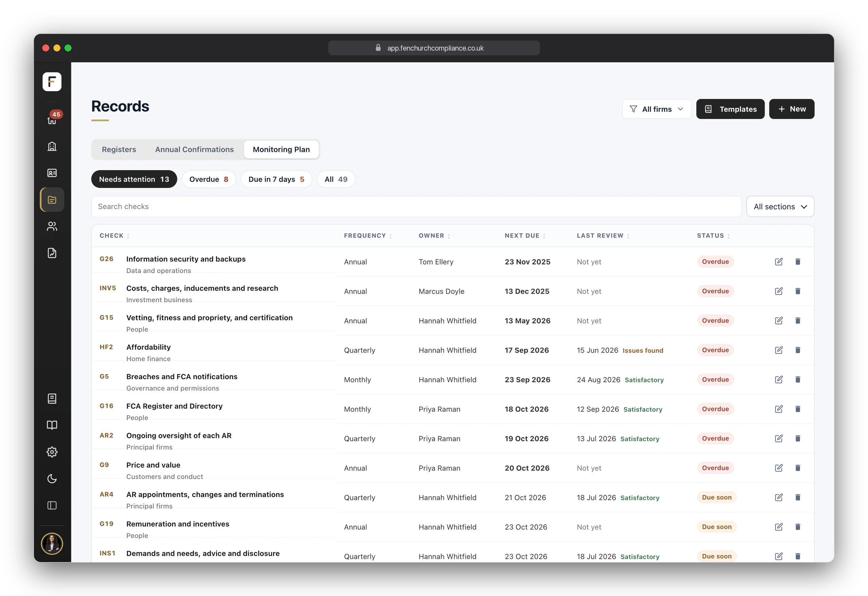Edit the AR appointments, changes and terminations check
The image size is (868, 596).
(x=779, y=497)
